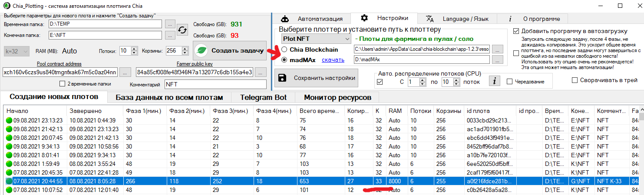Click the info "i" button near CPU threads
The height and width of the screenshot is (195, 644).
tap(495, 81)
